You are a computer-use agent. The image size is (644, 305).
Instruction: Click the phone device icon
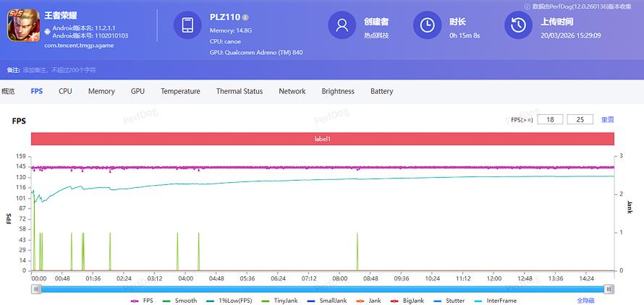point(187,25)
